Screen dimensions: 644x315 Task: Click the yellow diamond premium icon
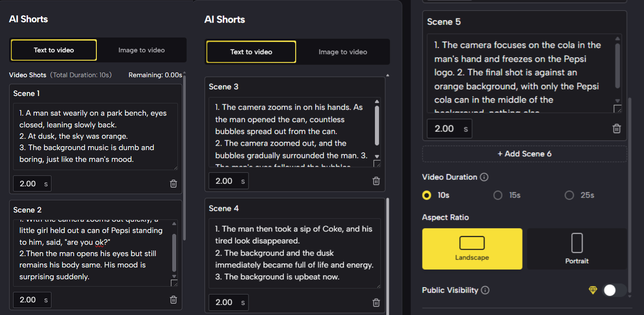pos(593,290)
